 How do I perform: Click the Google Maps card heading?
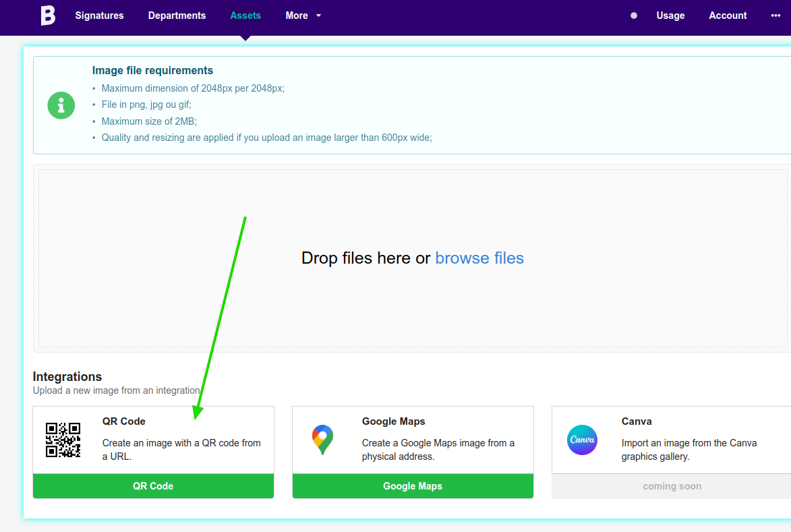coord(393,421)
